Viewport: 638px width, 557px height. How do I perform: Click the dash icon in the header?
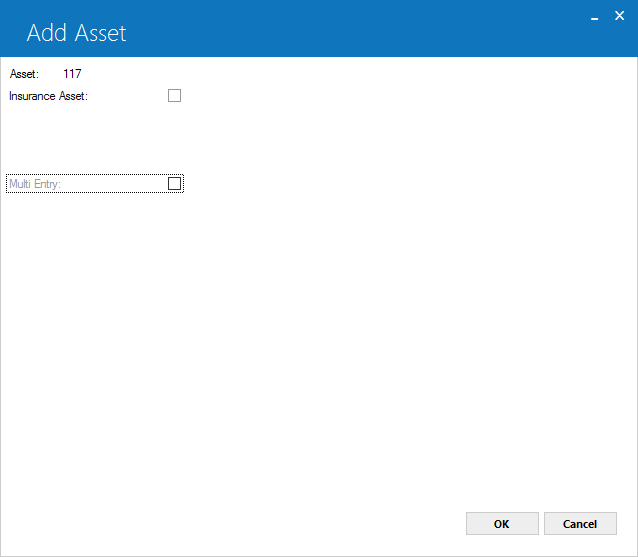594,18
